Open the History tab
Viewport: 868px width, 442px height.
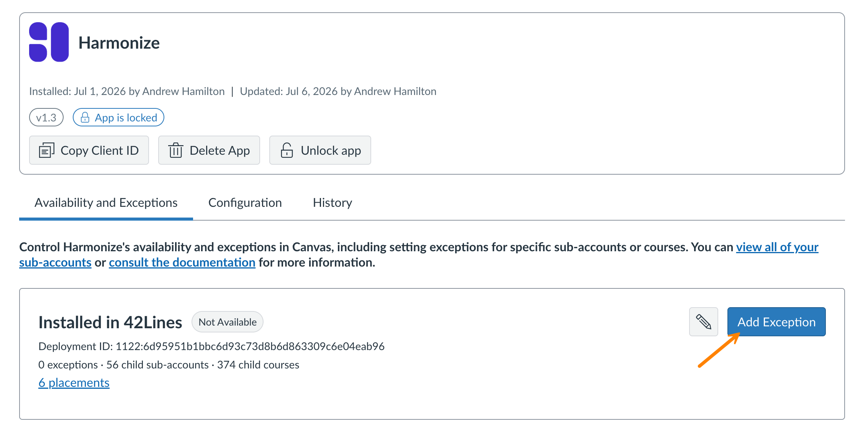(x=332, y=203)
